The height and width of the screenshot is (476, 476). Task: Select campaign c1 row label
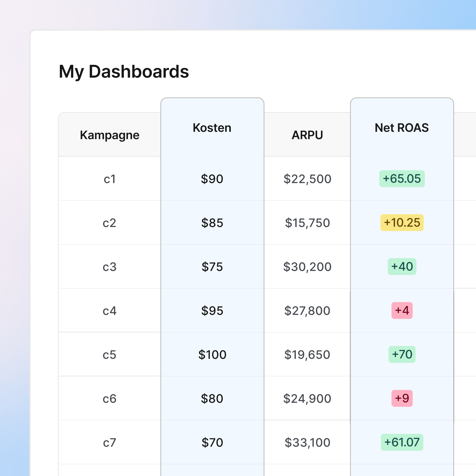click(x=110, y=179)
